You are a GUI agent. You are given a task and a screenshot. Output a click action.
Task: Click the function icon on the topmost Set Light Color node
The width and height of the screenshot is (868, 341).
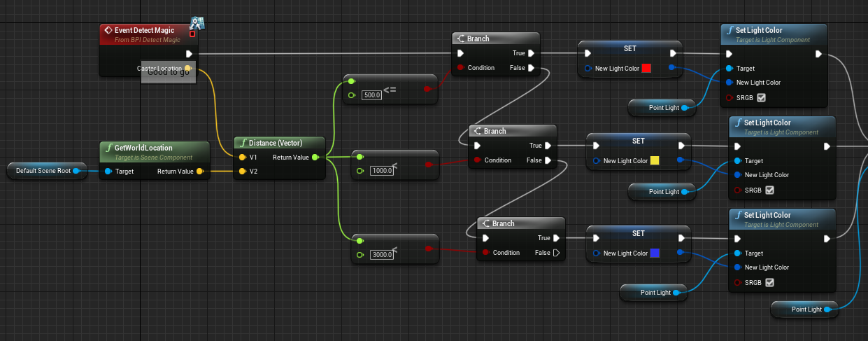(x=730, y=30)
